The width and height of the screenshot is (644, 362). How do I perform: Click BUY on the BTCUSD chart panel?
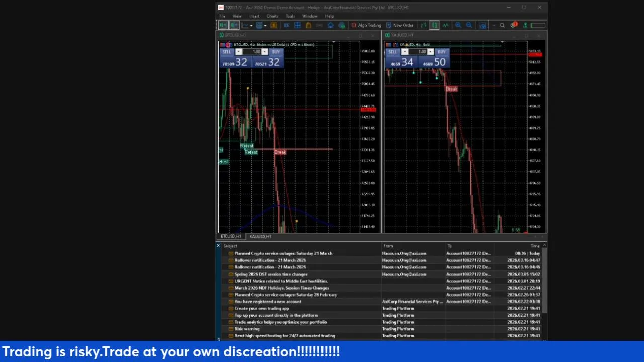[x=276, y=52]
